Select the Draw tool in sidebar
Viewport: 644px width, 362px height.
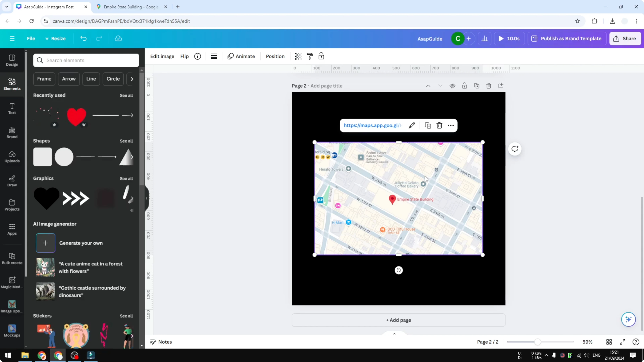pyautogui.click(x=12, y=181)
